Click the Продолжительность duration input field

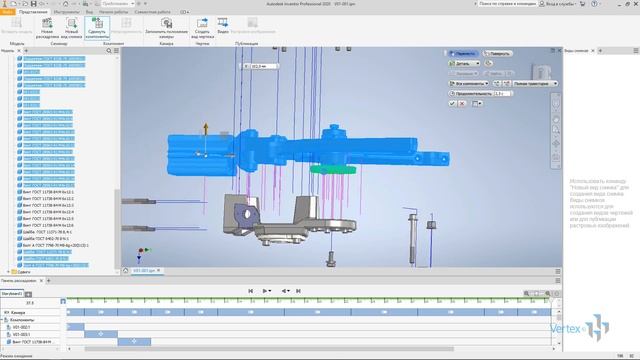click(502, 93)
